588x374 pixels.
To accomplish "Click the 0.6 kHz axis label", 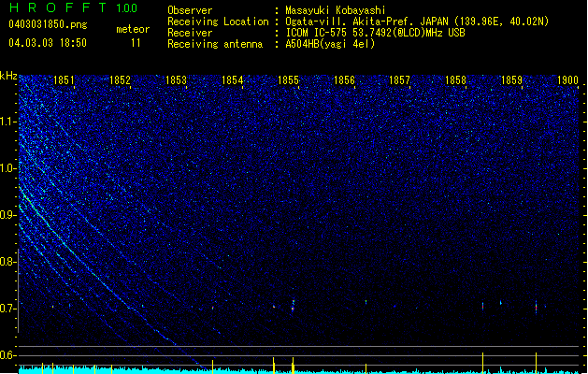I will 8,355.
